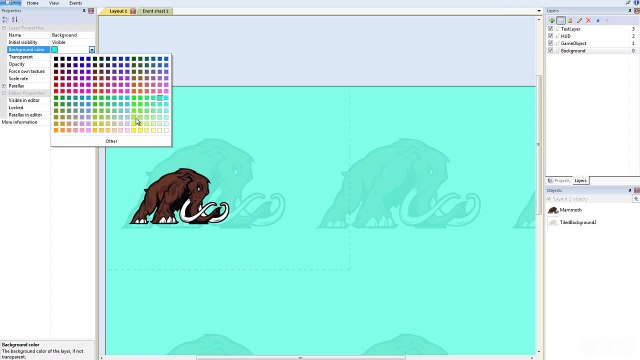Screen dimensions: 640x360
Task: Switch to the Layout 1 tab
Action: click(x=118, y=11)
